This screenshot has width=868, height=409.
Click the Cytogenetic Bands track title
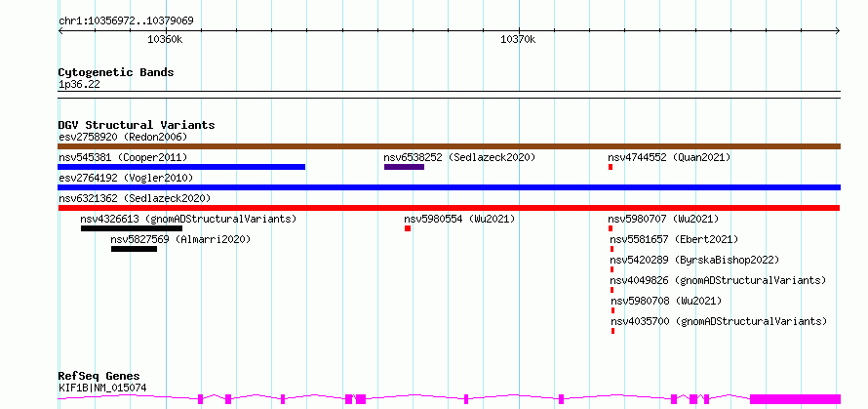(x=116, y=72)
